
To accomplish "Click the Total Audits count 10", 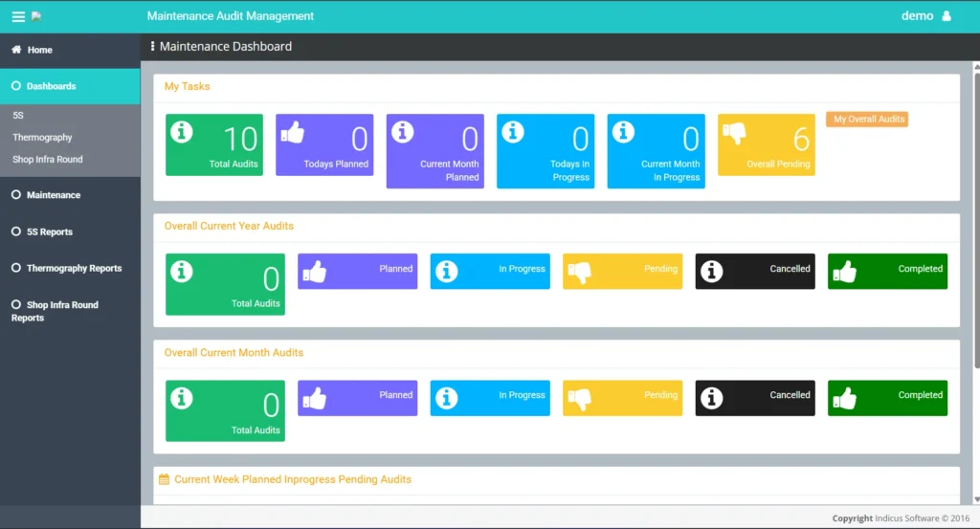I will coord(240,139).
